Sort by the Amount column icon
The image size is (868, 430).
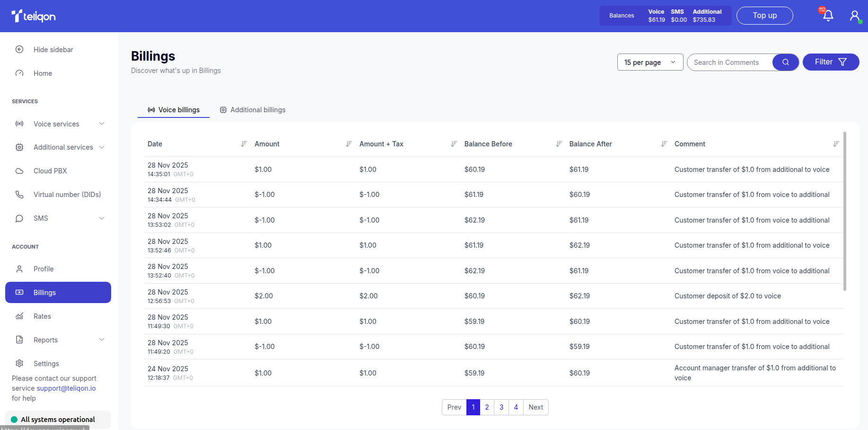349,144
